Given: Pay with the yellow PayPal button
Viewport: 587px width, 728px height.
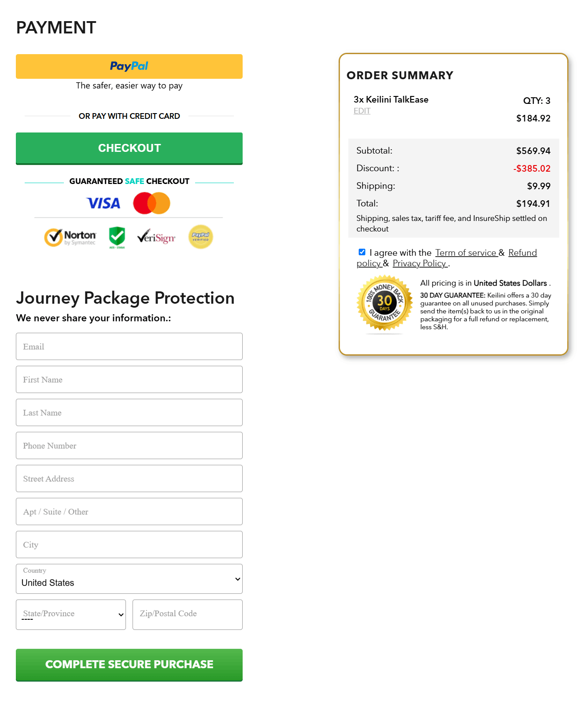Looking at the screenshot, I should pyautogui.click(x=129, y=66).
